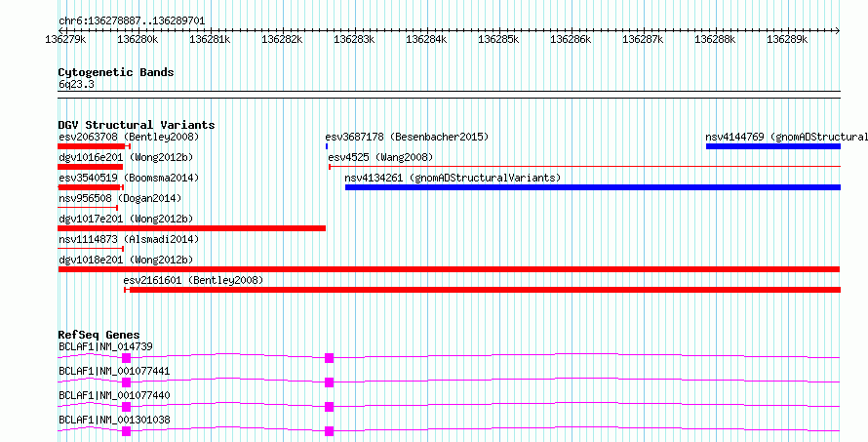
Task: Open transcript label BCLAF1|NM_001077441
Action: coord(114,371)
